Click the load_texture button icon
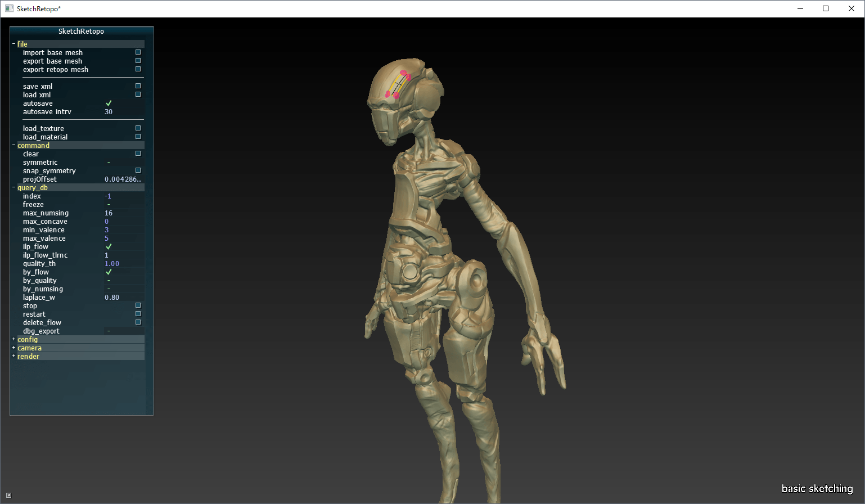The width and height of the screenshot is (865, 504). [138, 128]
